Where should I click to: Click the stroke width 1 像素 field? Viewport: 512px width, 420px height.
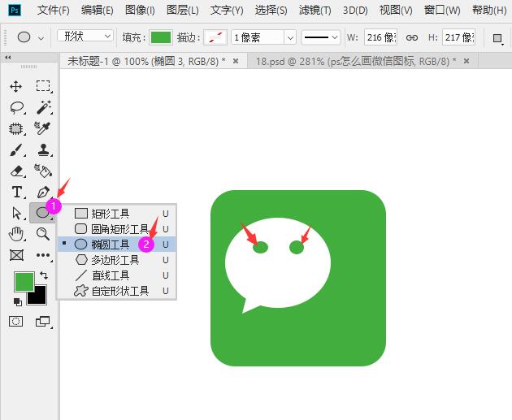pos(258,37)
